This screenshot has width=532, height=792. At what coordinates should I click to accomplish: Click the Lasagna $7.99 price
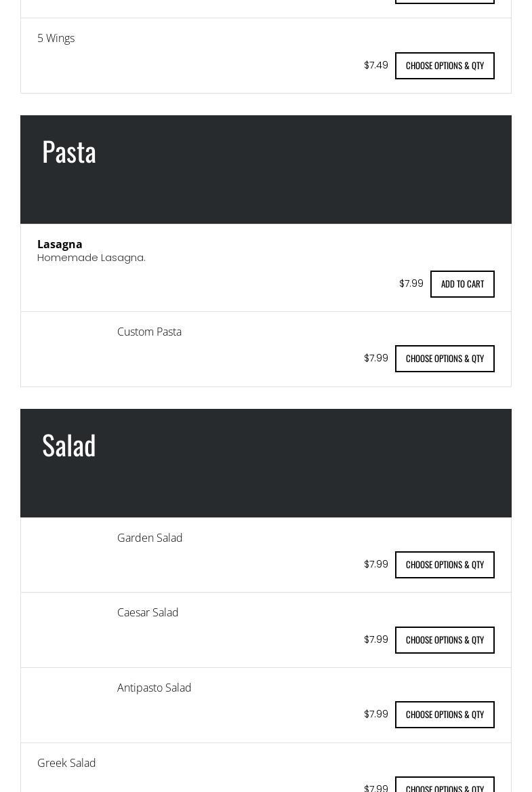pos(411,283)
